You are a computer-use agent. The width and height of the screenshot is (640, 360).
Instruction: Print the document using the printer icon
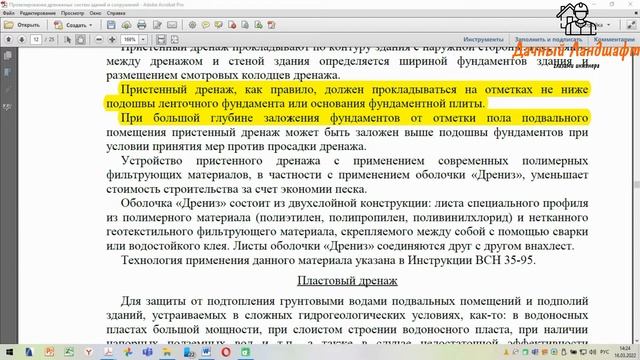click(x=142, y=25)
